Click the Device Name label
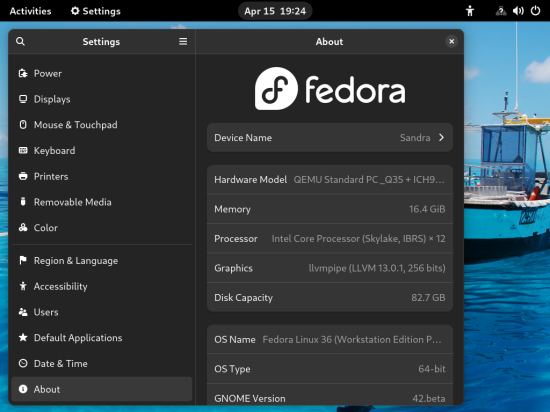 [x=243, y=137]
